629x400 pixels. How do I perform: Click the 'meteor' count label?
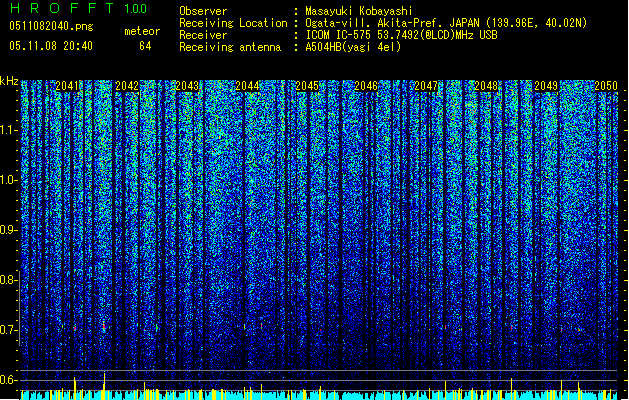pyautogui.click(x=142, y=31)
